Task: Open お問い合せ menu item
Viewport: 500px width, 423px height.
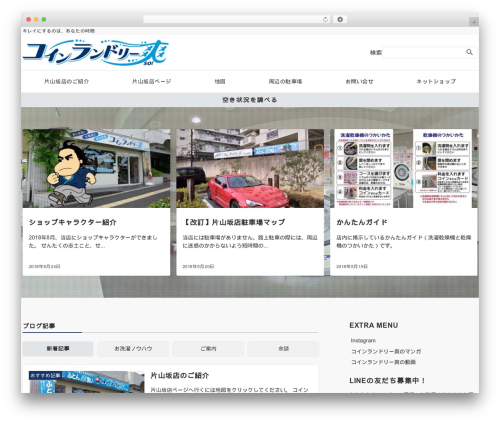Action: click(359, 81)
